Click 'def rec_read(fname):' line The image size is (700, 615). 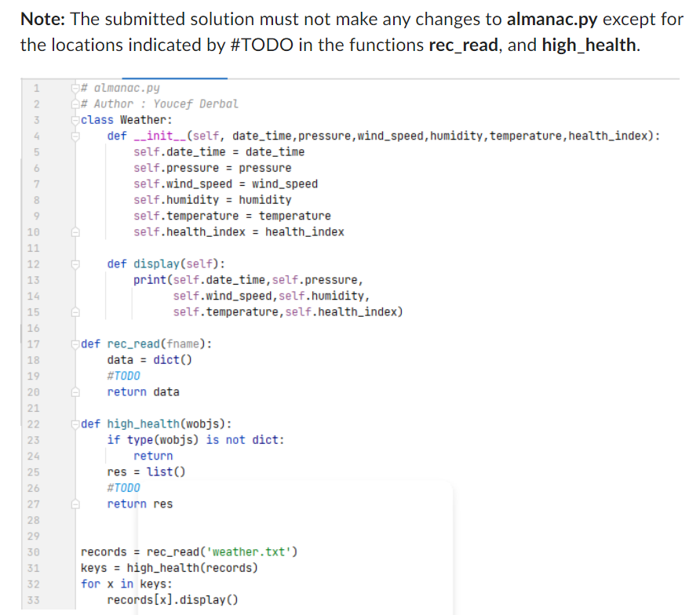click(x=147, y=344)
